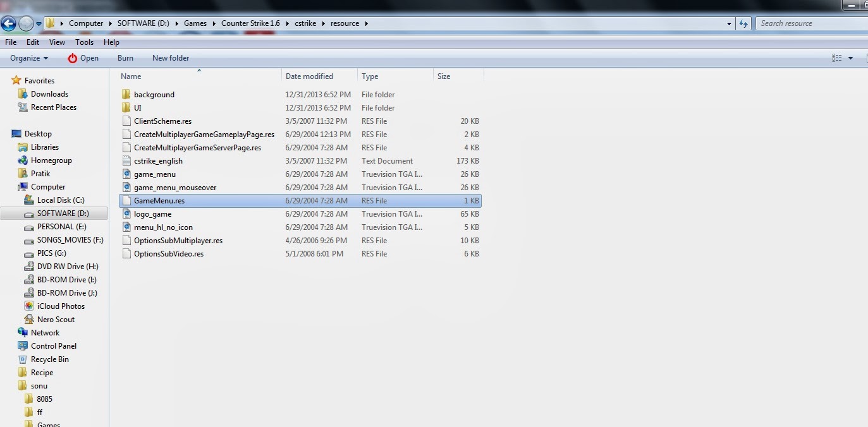The width and height of the screenshot is (868, 427).
Task: Open Network in navigation pane
Action: pyautogui.click(x=45, y=333)
